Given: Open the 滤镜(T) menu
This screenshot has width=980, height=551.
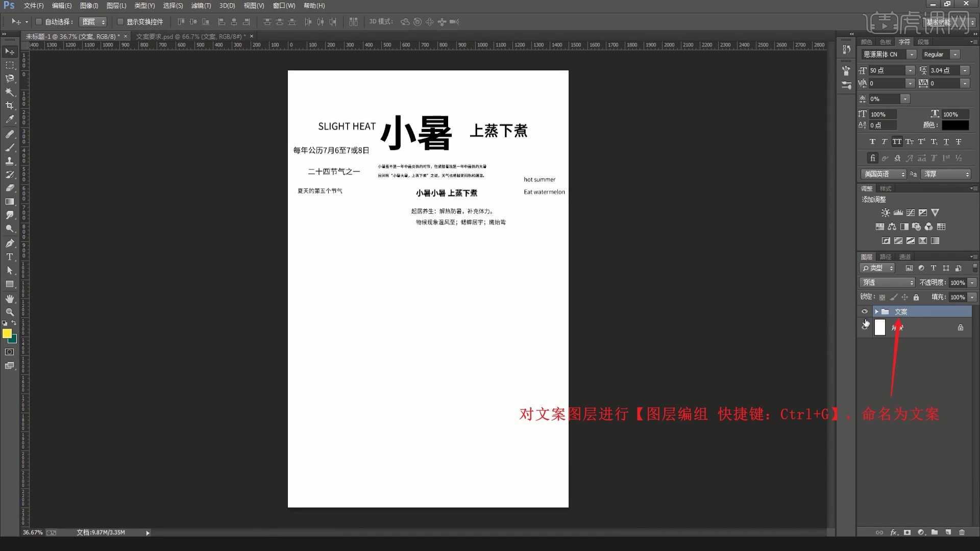Looking at the screenshot, I should coord(201,6).
